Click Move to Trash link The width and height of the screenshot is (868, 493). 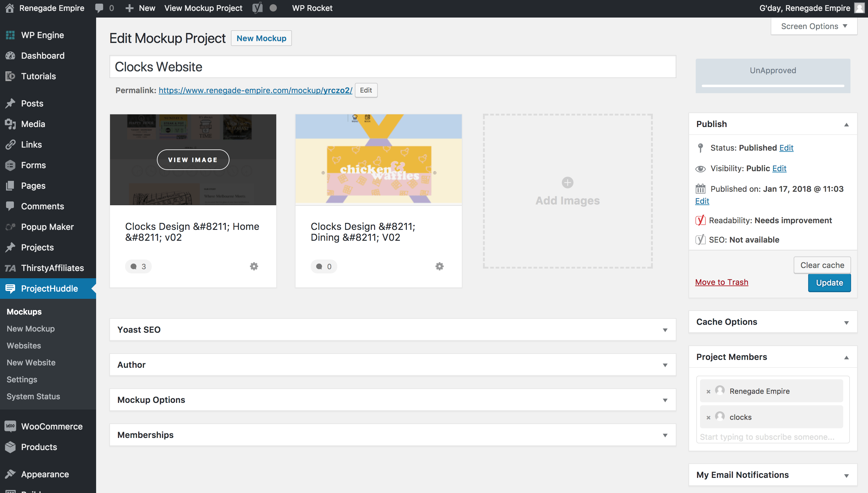pyautogui.click(x=721, y=282)
